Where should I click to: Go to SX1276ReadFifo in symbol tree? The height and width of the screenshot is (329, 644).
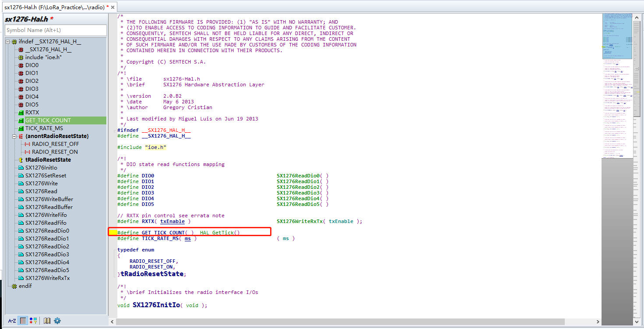(x=46, y=223)
